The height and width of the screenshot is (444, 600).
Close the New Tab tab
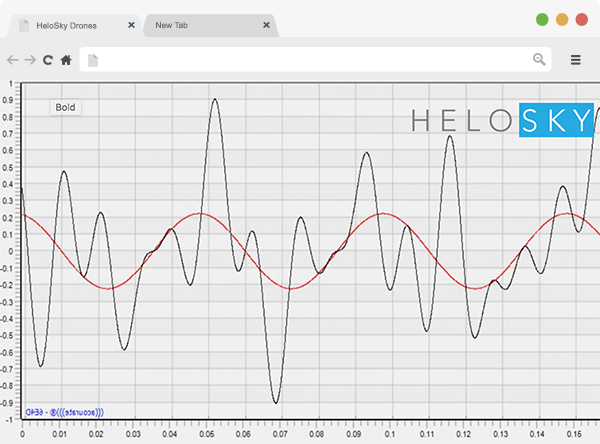click(265, 23)
